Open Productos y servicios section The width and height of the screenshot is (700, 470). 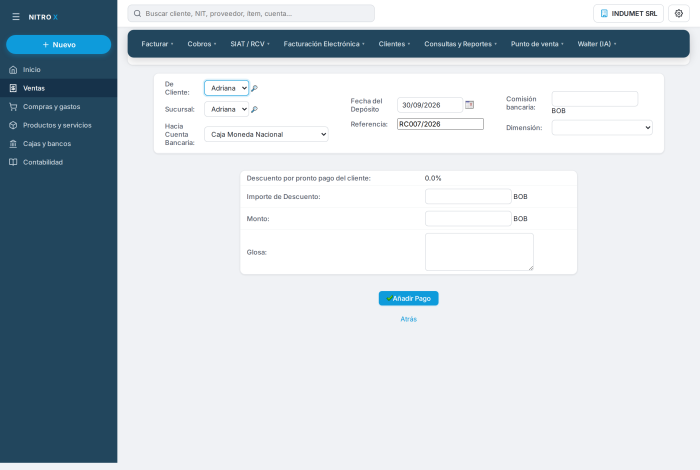pos(58,125)
